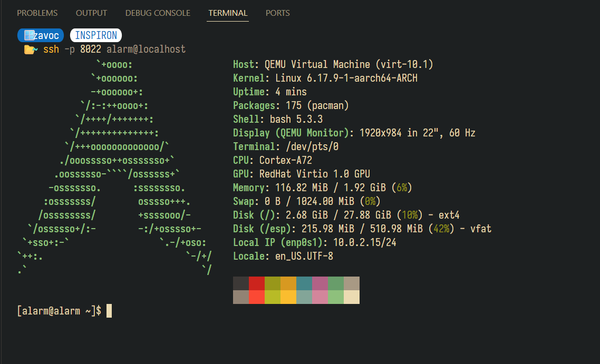
Task: Click the white INSPIRON badge
Action: point(96,35)
